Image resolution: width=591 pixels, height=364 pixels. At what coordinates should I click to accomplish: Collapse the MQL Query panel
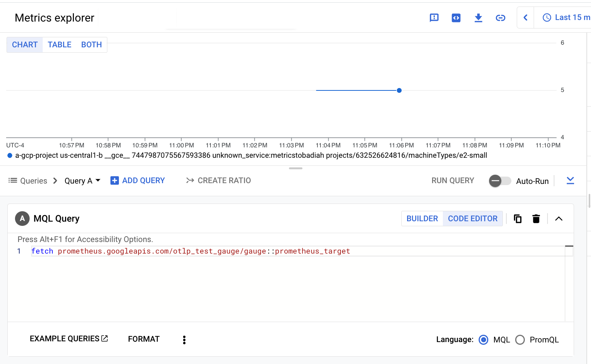(559, 219)
